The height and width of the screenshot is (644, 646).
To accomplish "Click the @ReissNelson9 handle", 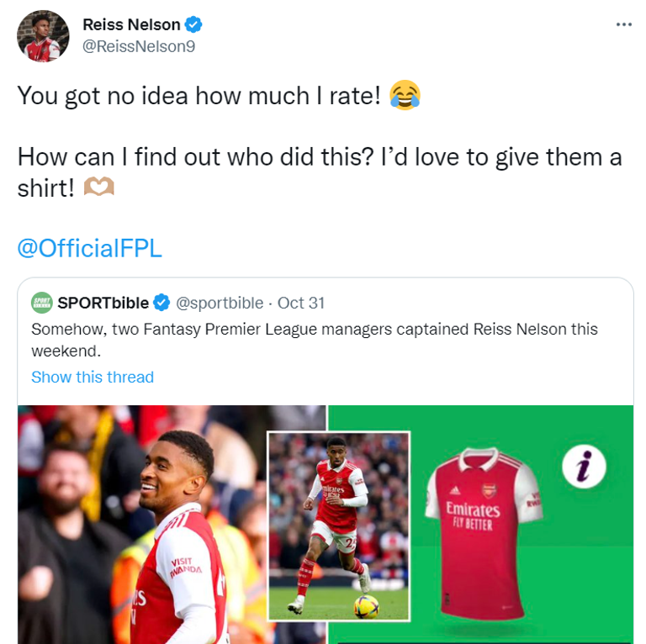I will [x=139, y=47].
